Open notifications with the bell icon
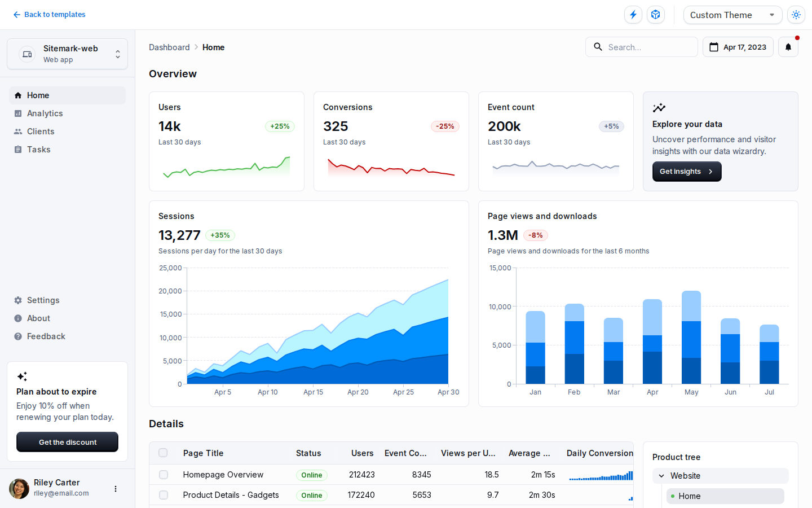 pyautogui.click(x=788, y=47)
